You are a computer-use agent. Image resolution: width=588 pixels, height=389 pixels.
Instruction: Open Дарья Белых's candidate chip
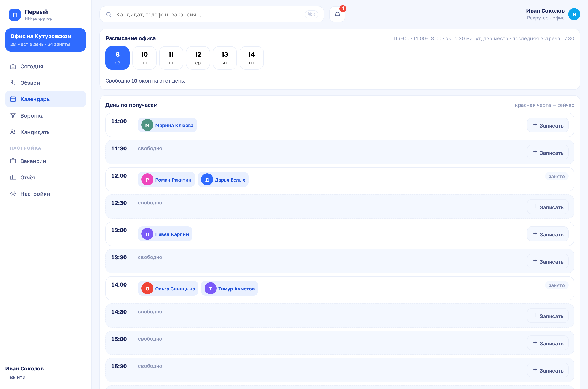point(223,179)
